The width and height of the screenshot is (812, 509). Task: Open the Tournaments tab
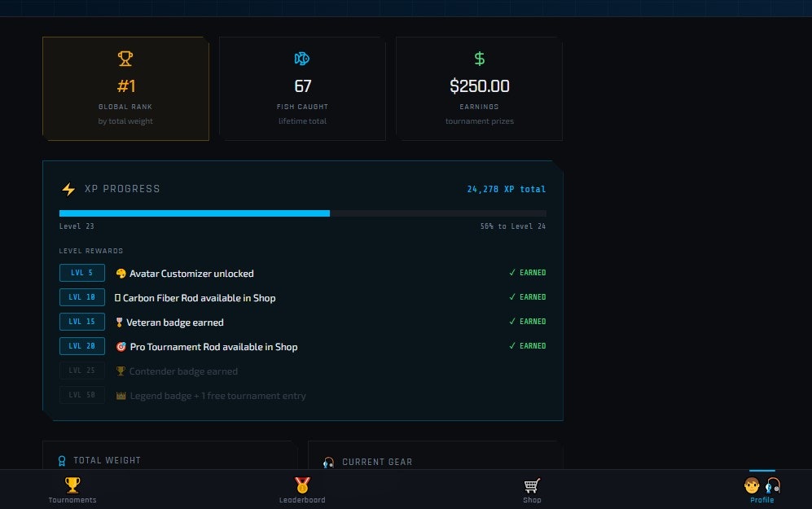tap(72, 489)
